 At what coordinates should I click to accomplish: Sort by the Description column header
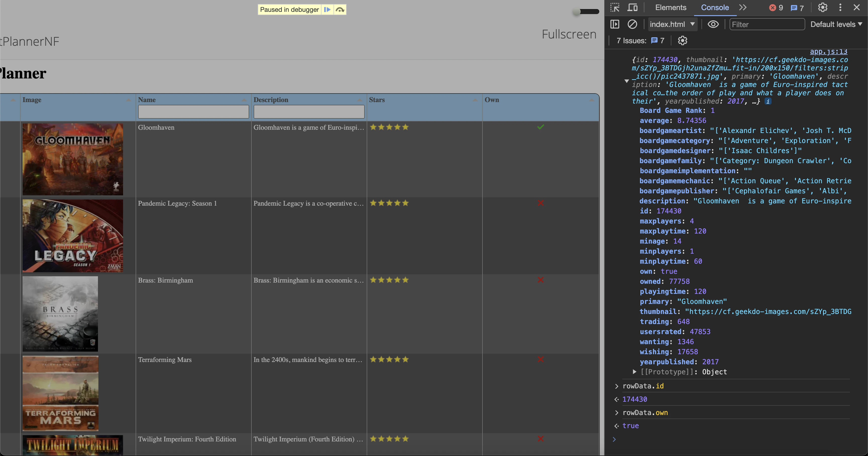[309, 100]
